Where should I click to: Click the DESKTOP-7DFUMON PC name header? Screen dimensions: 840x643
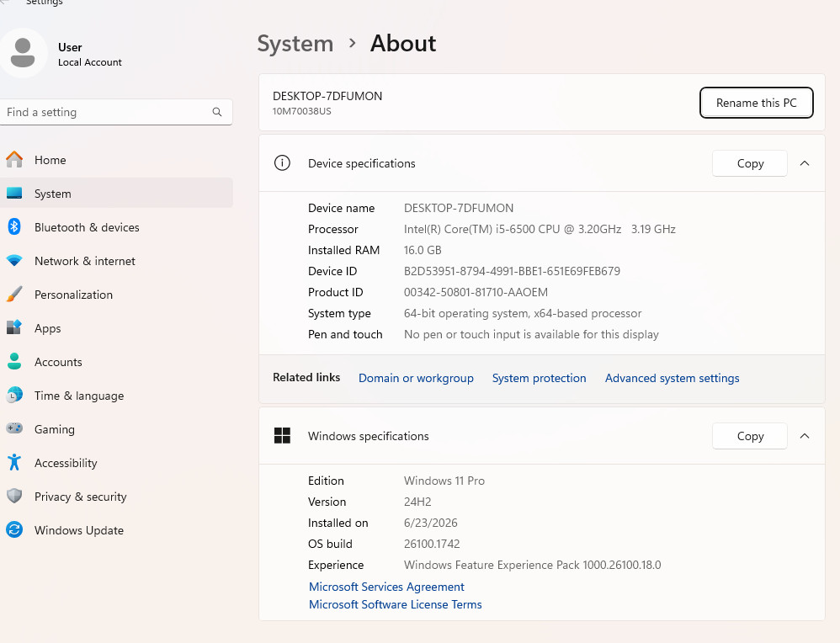pos(327,97)
